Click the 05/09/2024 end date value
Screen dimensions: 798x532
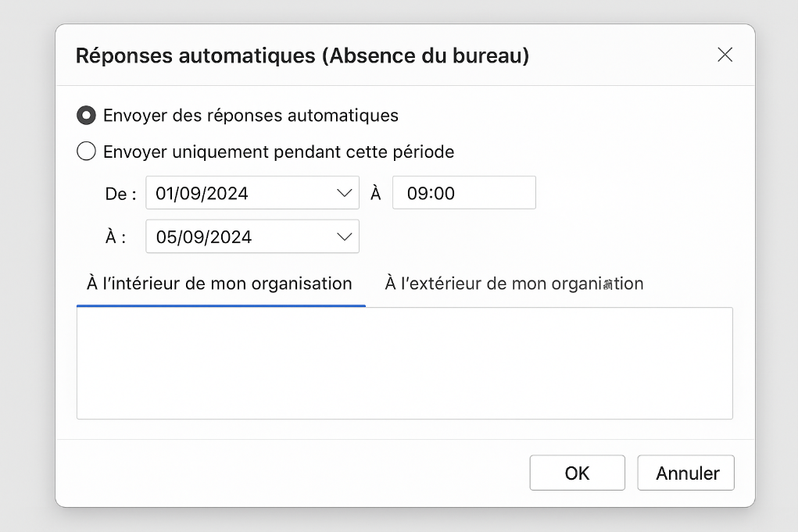click(x=204, y=237)
